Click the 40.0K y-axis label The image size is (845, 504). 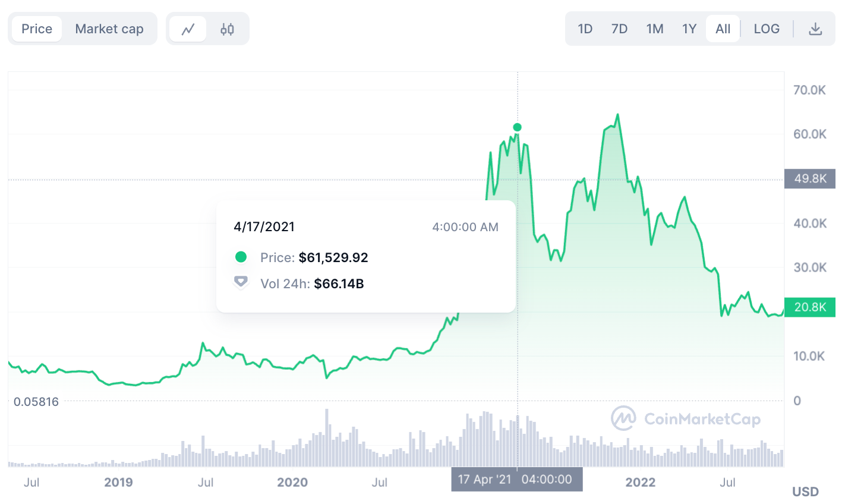810,223
